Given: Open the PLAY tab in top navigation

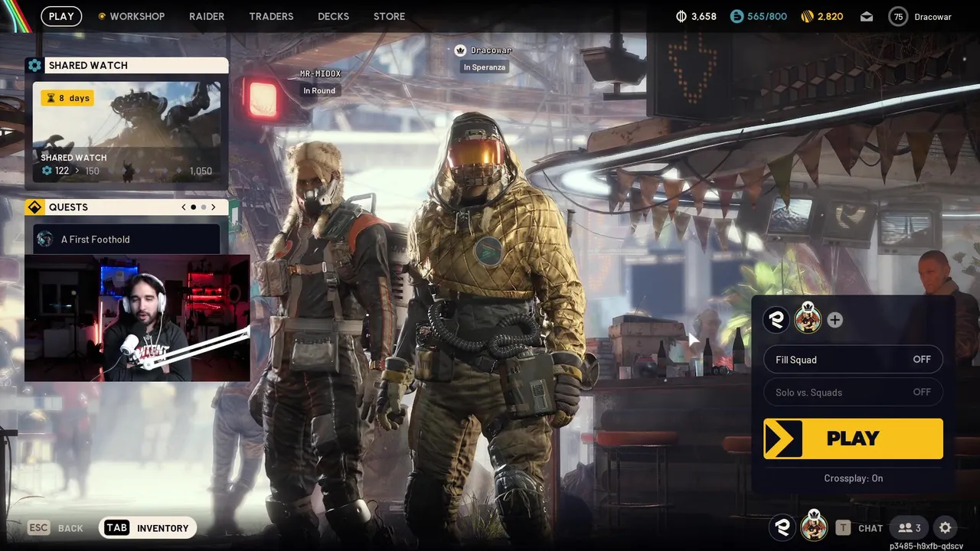Looking at the screenshot, I should pyautogui.click(x=61, y=16).
